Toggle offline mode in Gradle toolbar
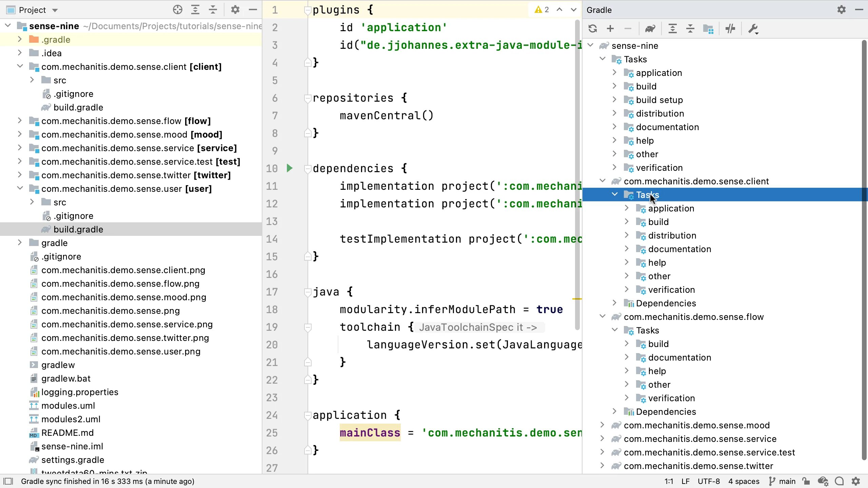This screenshot has height=488, width=868. point(730,28)
